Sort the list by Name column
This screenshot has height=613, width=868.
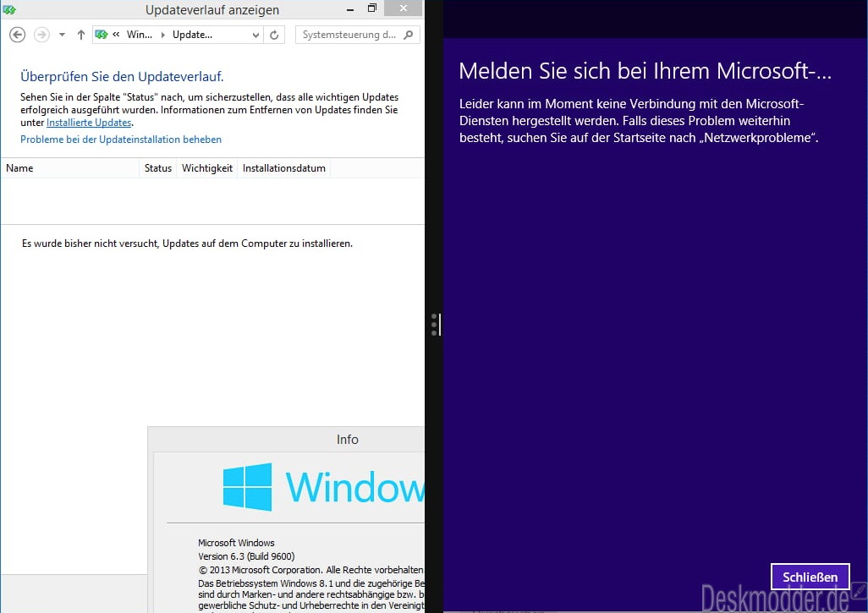pyautogui.click(x=69, y=168)
